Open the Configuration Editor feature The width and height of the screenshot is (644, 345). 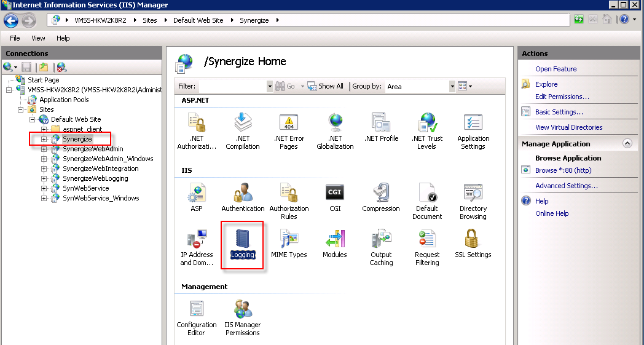click(197, 318)
